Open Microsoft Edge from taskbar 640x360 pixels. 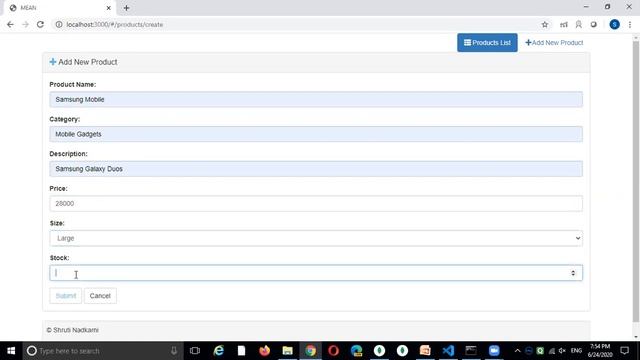pyautogui.click(x=356, y=351)
